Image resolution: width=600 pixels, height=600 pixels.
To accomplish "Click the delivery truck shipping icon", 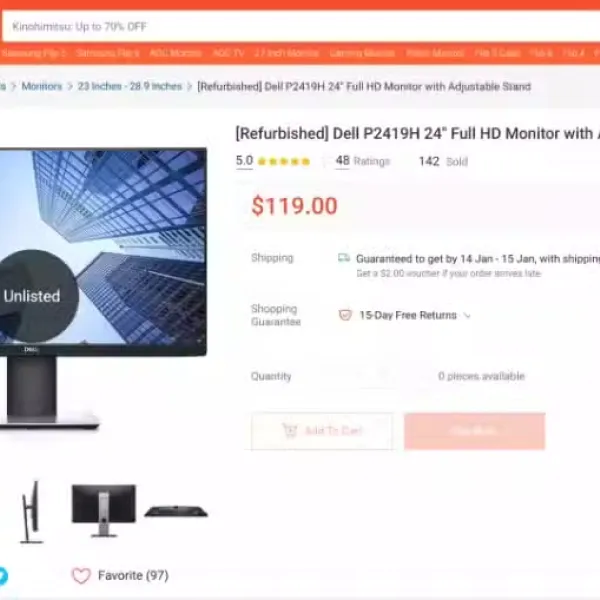I will tap(344, 258).
